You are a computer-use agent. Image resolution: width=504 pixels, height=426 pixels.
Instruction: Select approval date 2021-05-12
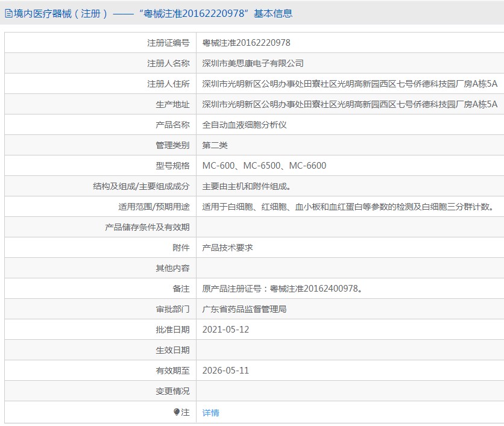225,330
